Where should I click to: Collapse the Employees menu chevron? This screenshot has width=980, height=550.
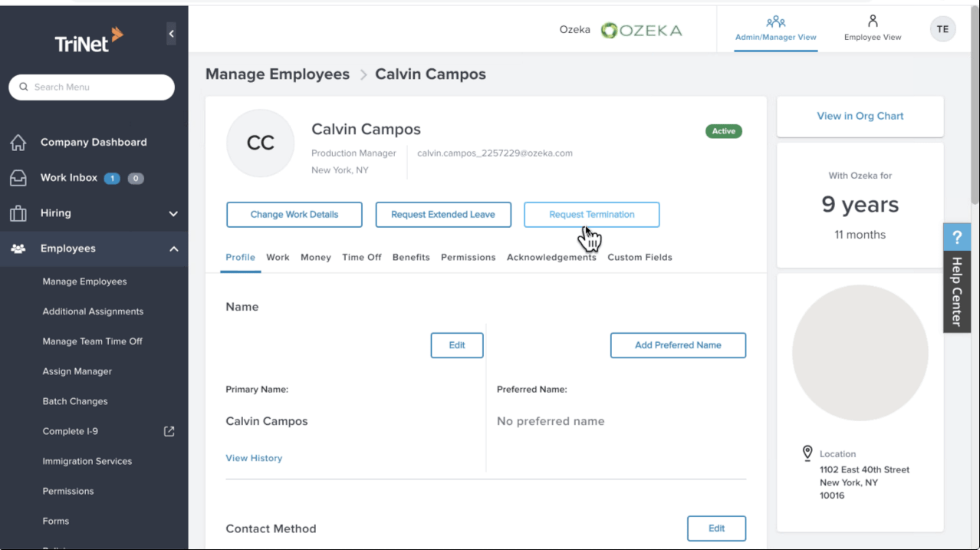[x=173, y=249]
